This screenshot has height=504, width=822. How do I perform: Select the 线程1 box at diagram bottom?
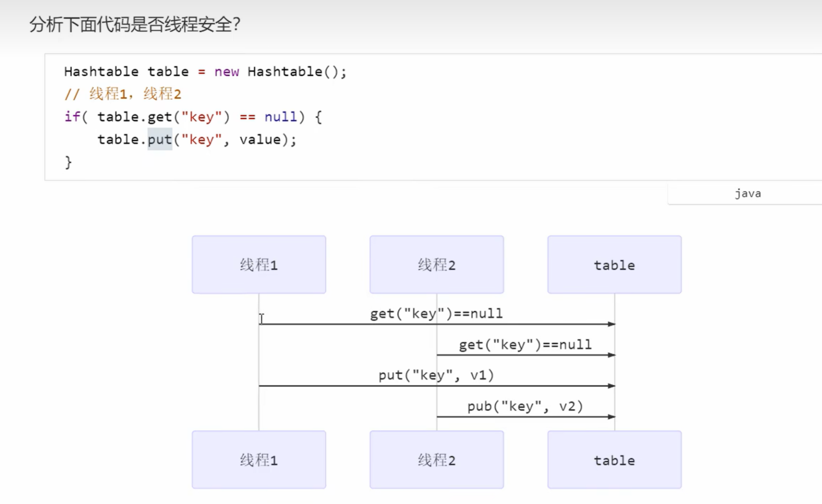point(259,460)
